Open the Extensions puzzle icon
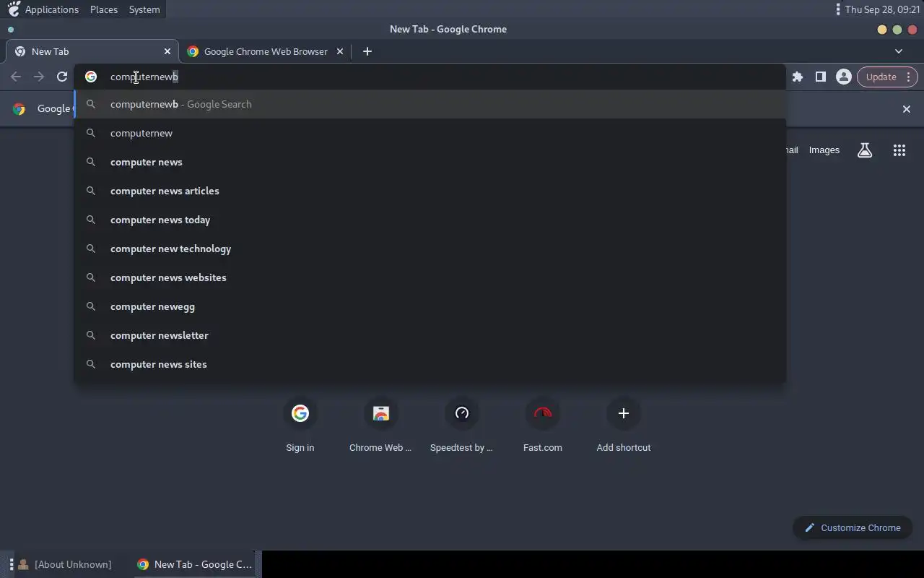Screen dimensions: 924x578 point(798,77)
